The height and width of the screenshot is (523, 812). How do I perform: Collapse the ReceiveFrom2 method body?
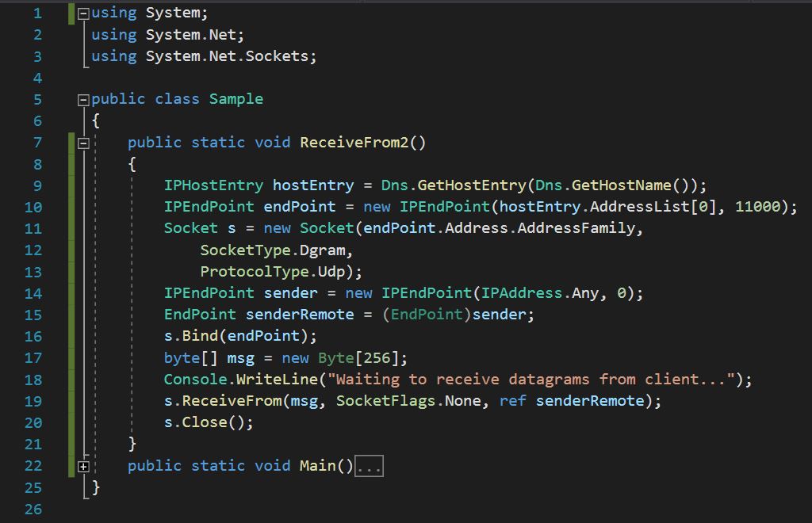pyautogui.click(x=84, y=143)
